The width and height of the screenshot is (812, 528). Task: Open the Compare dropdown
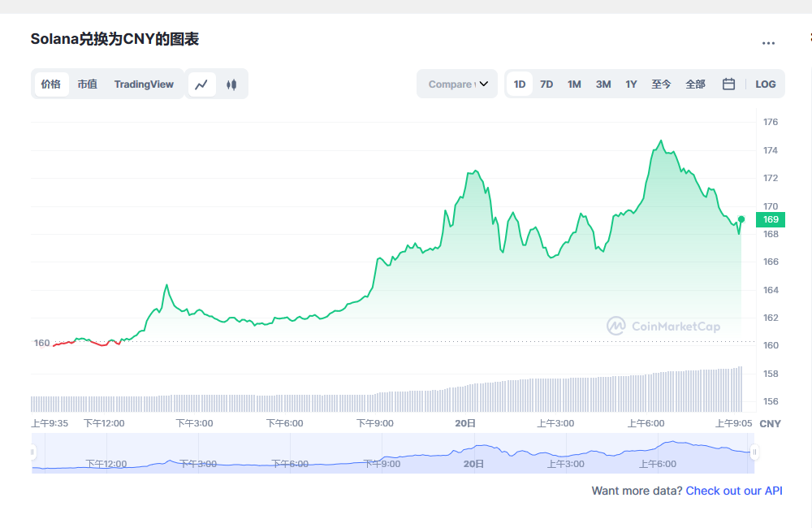tap(457, 84)
